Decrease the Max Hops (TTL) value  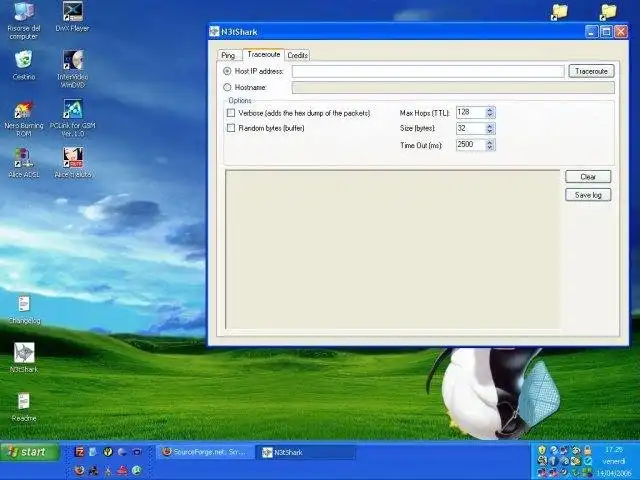490,115
